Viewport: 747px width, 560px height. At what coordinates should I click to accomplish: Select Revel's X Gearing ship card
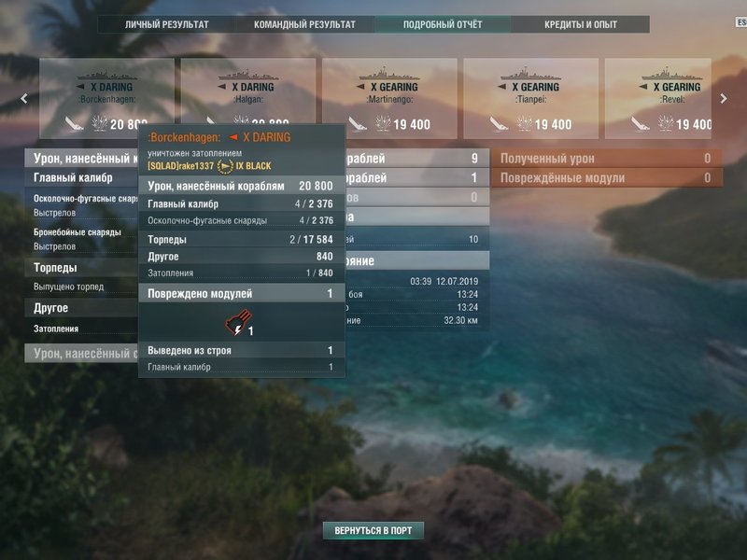click(x=658, y=98)
